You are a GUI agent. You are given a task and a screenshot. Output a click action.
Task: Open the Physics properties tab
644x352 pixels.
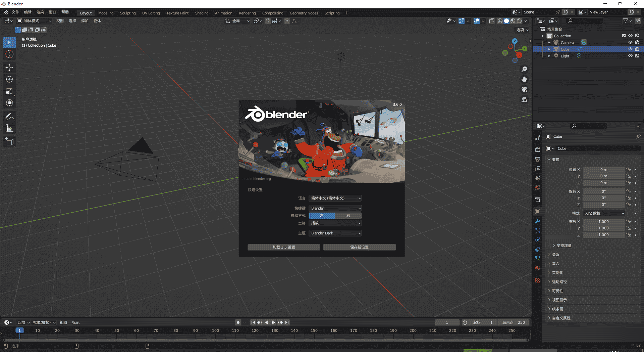click(x=538, y=240)
